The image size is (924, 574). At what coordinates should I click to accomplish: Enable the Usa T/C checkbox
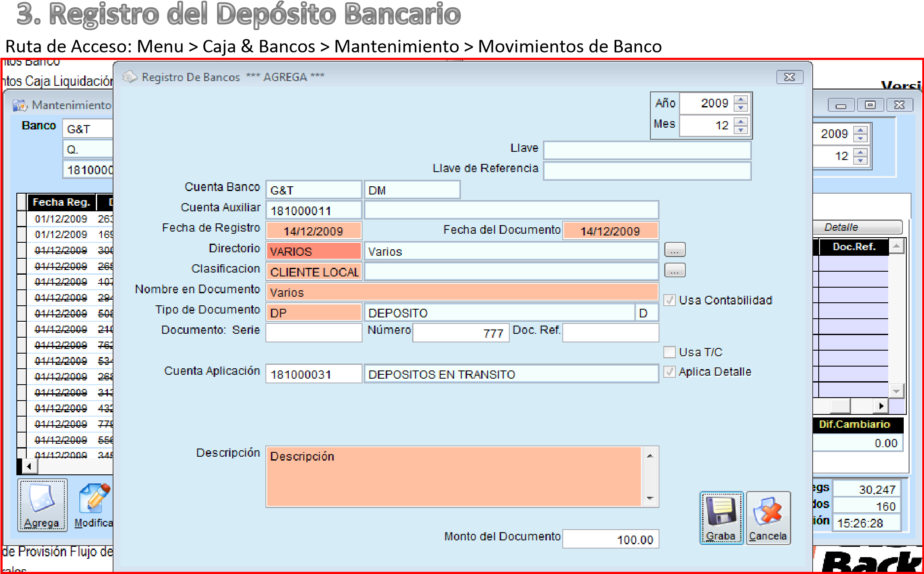click(x=669, y=352)
